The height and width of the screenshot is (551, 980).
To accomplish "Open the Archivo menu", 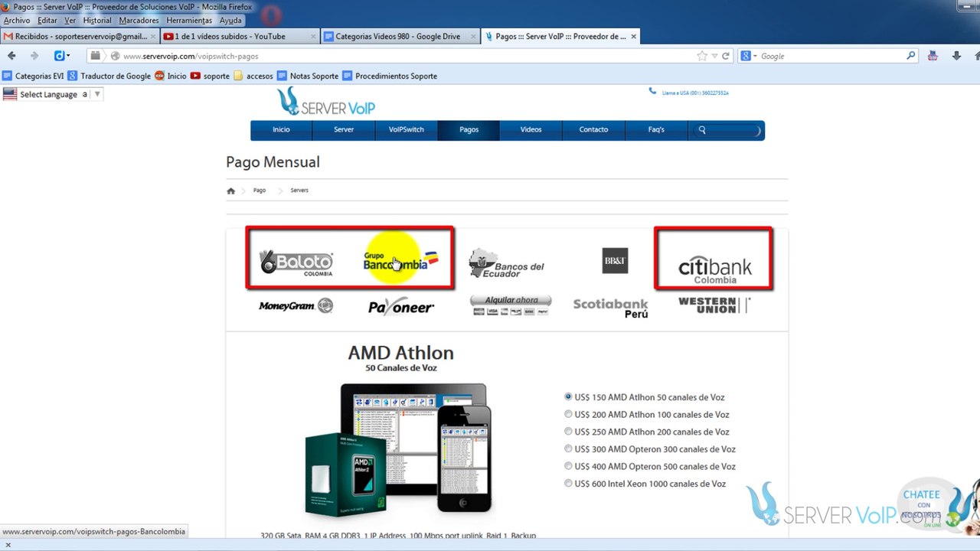I will [17, 21].
